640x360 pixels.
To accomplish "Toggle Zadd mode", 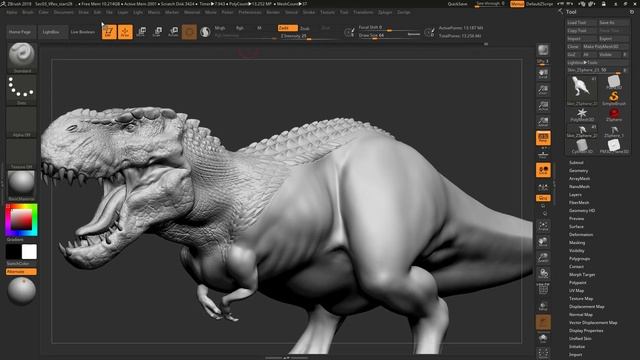I will pyautogui.click(x=288, y=28).
